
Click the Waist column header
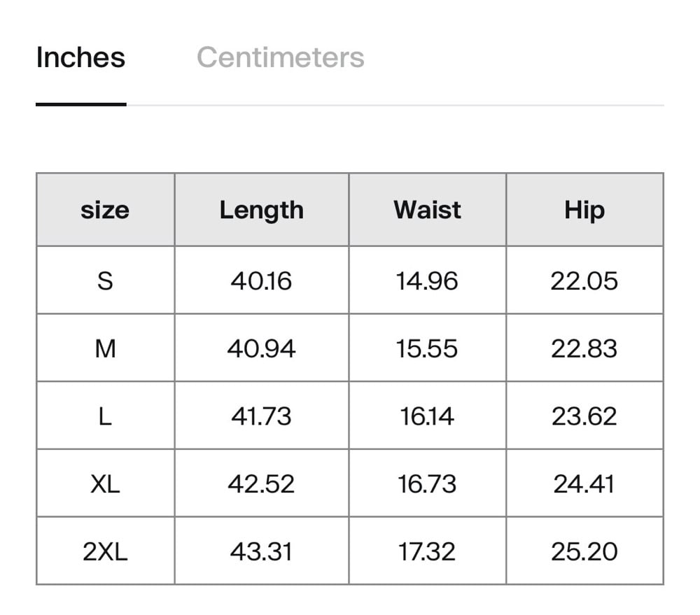427,210
